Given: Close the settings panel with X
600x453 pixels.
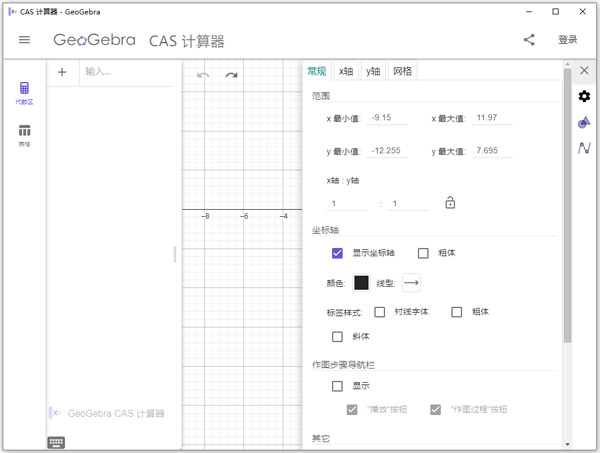Looking at the screenshot, I should pos(584,70).
